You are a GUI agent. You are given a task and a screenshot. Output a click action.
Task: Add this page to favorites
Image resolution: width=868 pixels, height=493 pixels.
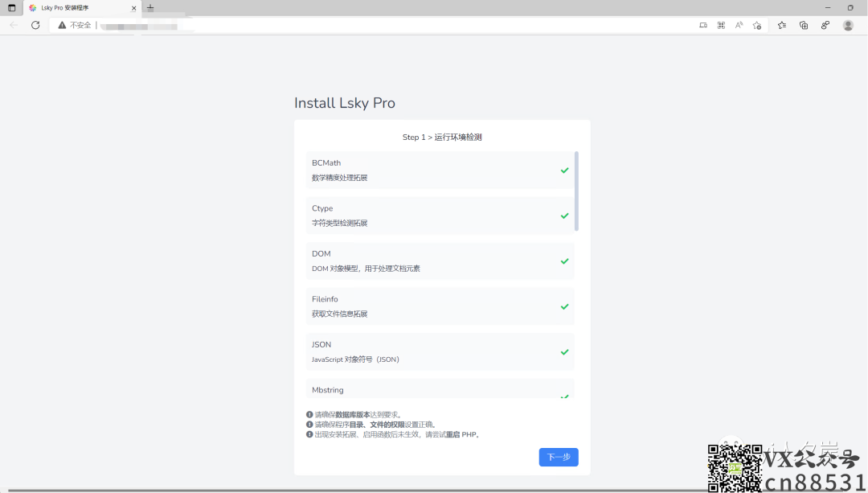[757, 25]
